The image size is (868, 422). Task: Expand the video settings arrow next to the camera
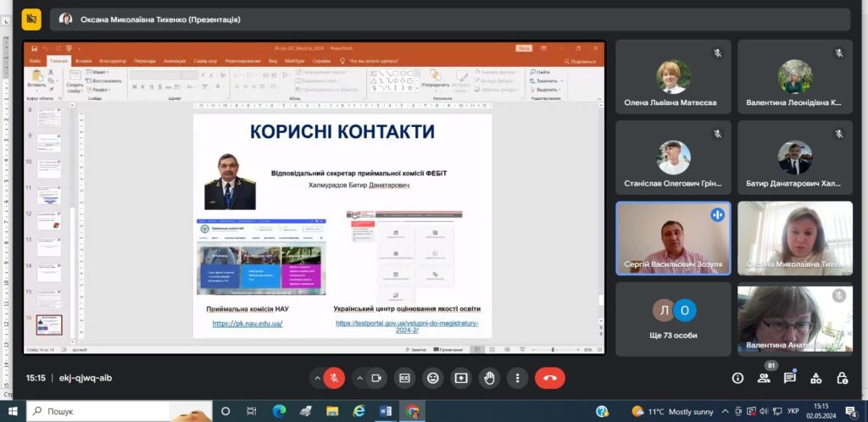359,378
